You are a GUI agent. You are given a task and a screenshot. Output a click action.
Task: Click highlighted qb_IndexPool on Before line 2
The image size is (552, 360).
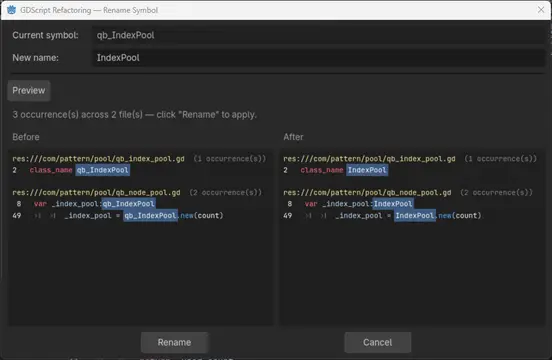click(102, 170)
